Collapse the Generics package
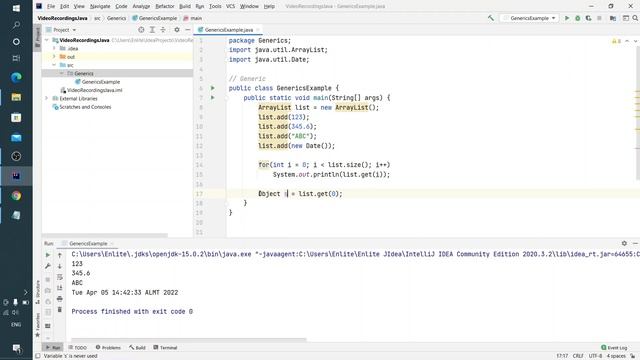Viewport: 640px width, 360px height. point(62,73)
